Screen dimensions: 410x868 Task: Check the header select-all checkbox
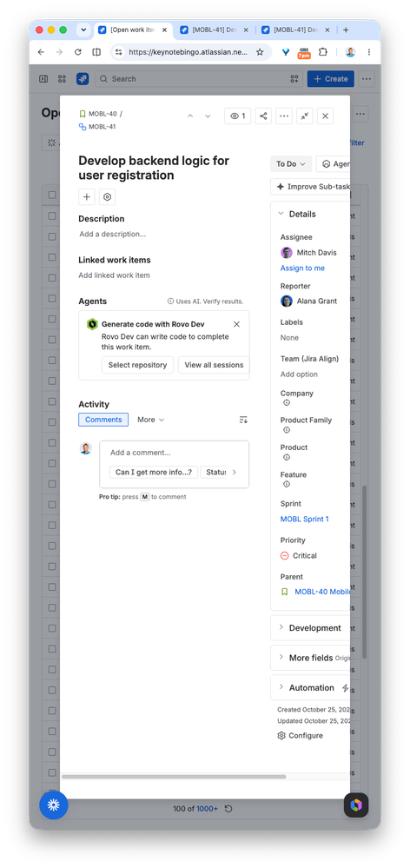(52, 195)
